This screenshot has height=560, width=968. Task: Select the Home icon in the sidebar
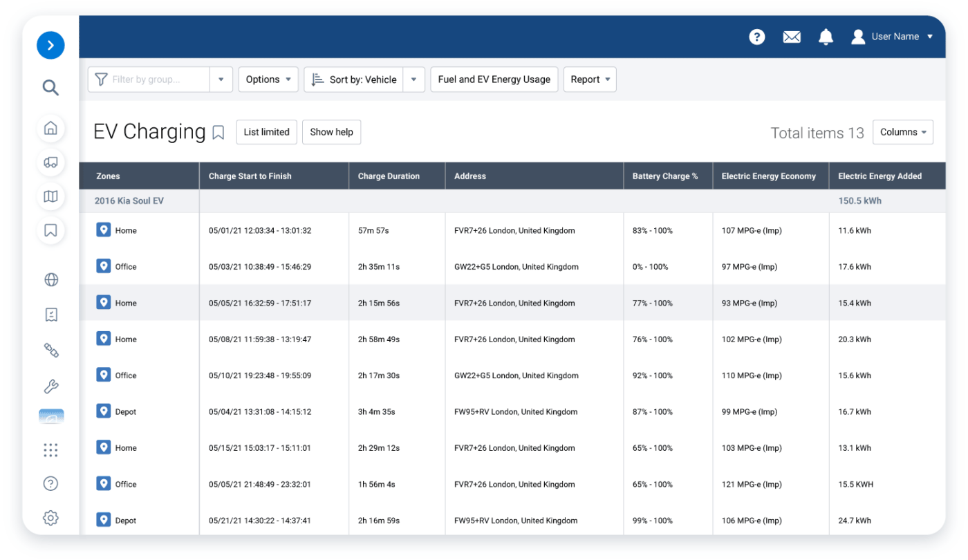[x=50, y=128]
